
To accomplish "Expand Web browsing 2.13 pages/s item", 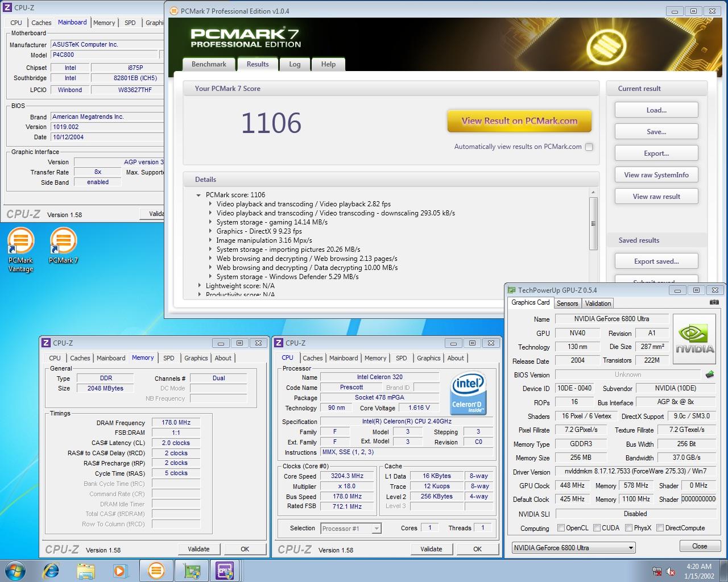I will click(210, 259).
